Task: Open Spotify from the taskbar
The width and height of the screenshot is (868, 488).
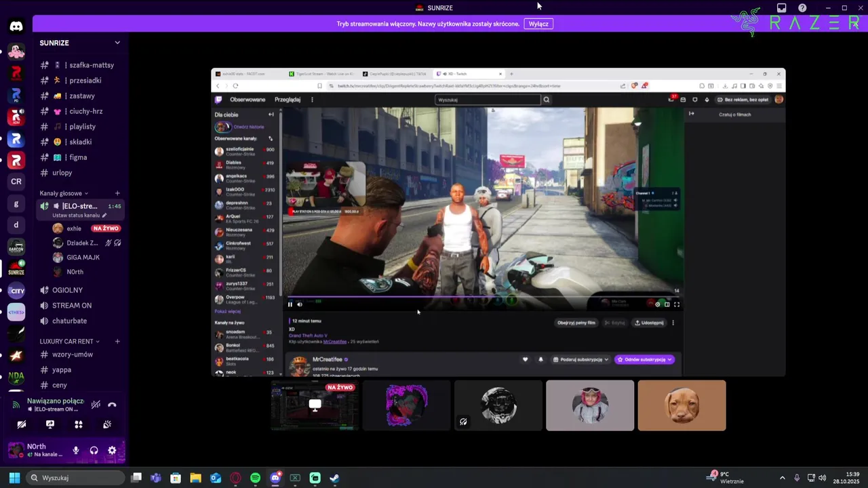Action: [x=255, y=478]
